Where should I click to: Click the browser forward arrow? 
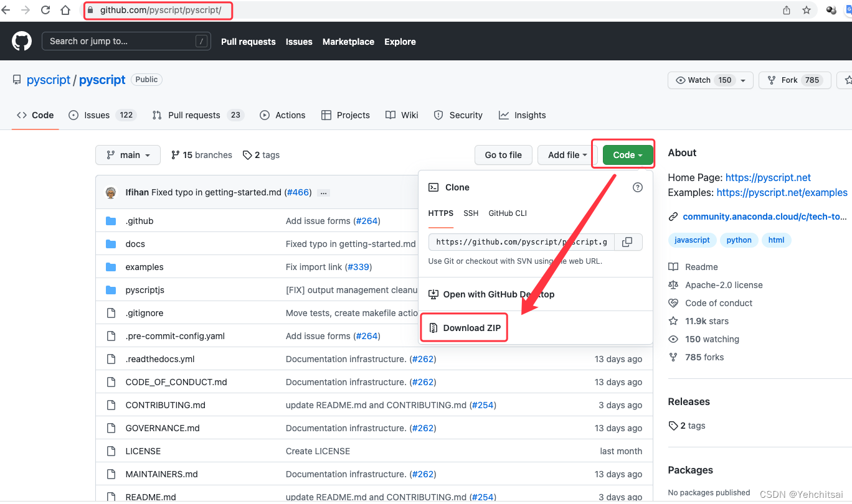[x=26, y=10]
